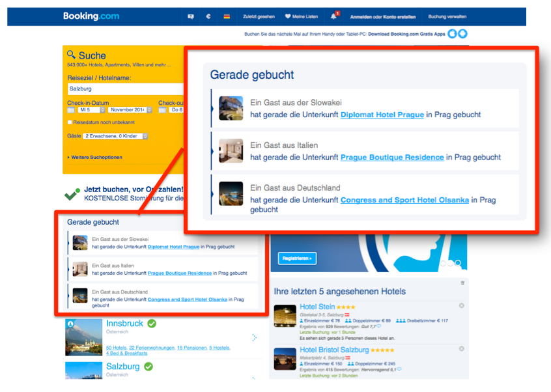Open Congress and Sport Hotel Olsanka in small list
This screenshot has width=551, height=392.
pos(188,300)
